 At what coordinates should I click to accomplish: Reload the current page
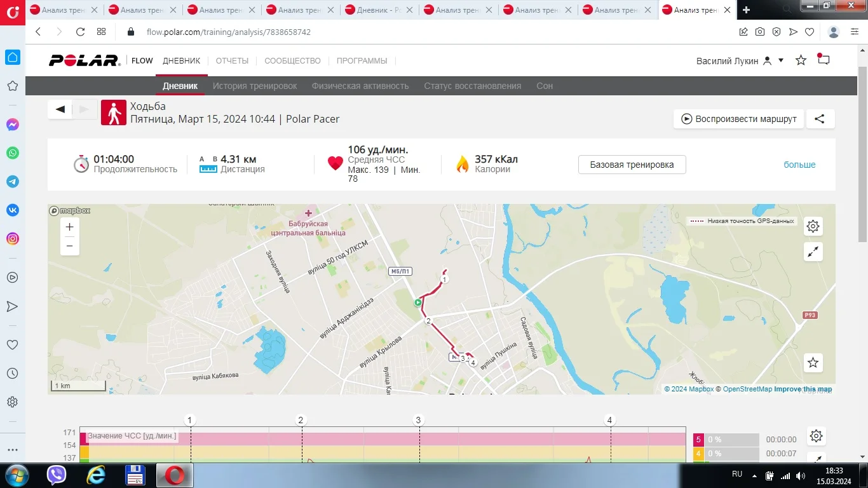click(x=80, y=32)
